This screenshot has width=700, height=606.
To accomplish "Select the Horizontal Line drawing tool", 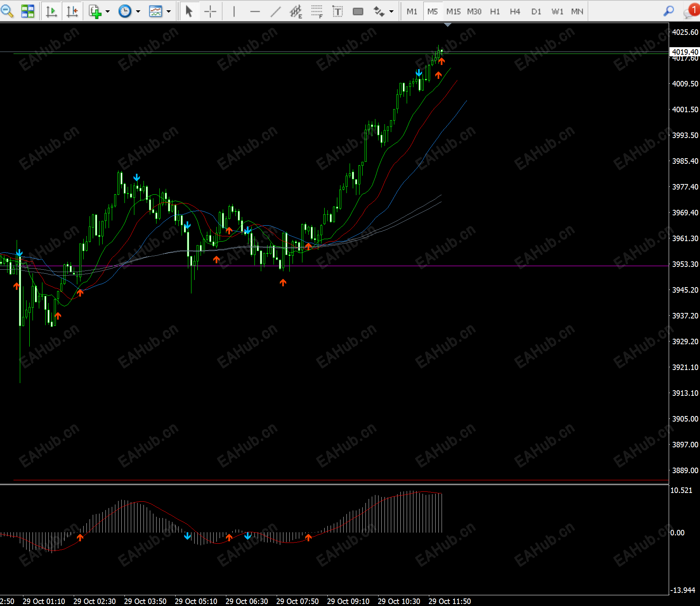I will coord(255,11).
